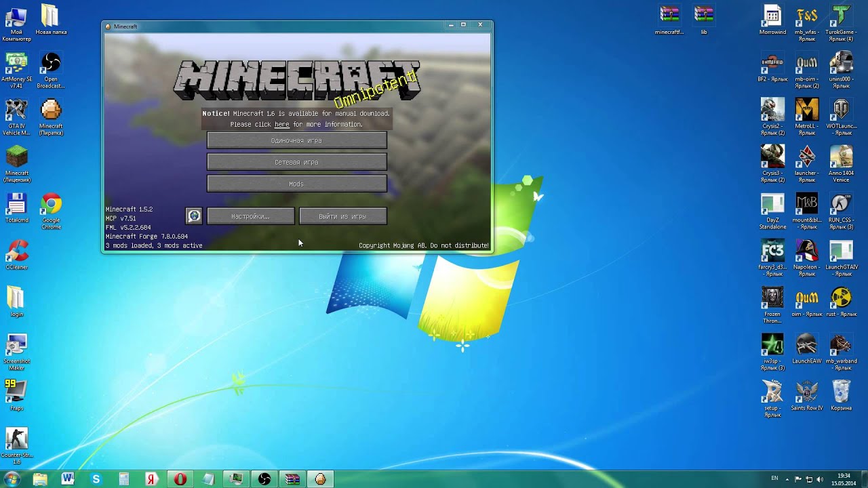Select TurokGame shortcut icon
The width and height of the screenshot is (868, 488).
pyautogui.click(x=841, y=24)
